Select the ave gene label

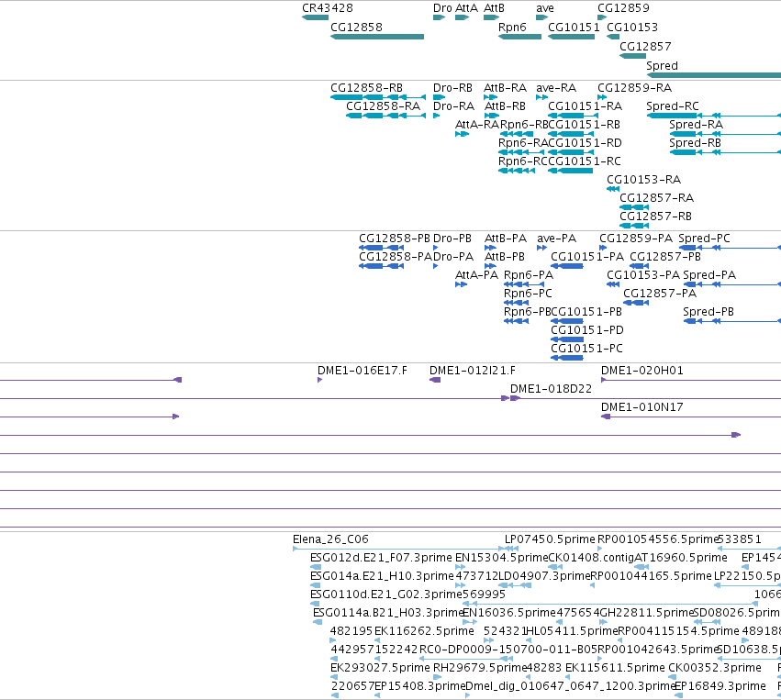click(545, 8)
